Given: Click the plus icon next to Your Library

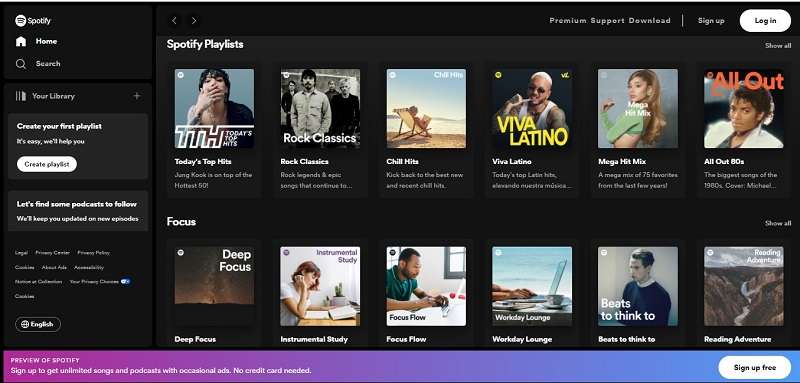Looking at the screenshot, I should click(137, 96).
